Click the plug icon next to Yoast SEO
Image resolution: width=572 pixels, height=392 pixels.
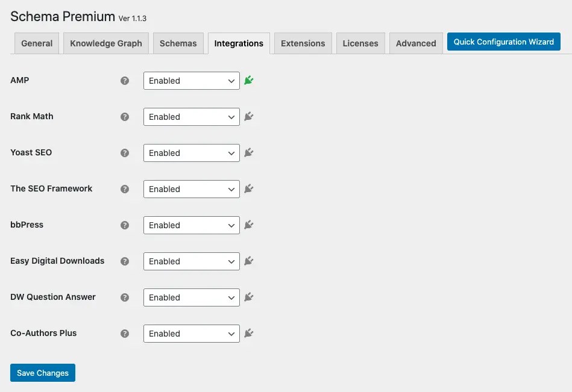point(248,152)
